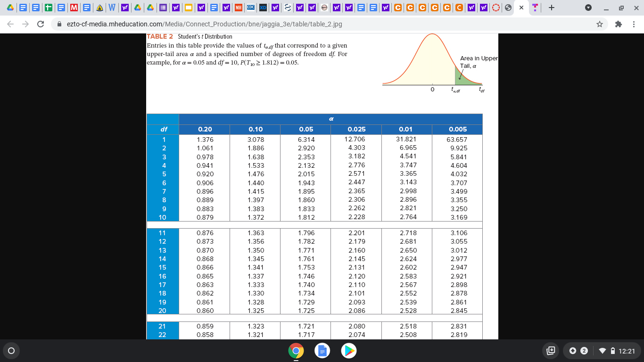Open the browser profile avatar menu
Screen dimensions: 644x362
(x=589, y=8)
